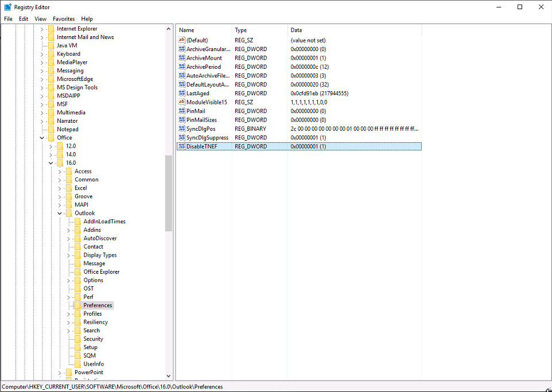Maximize the Registry Editor window
This screenshot has width=552, height=392.
coord(520,7)
